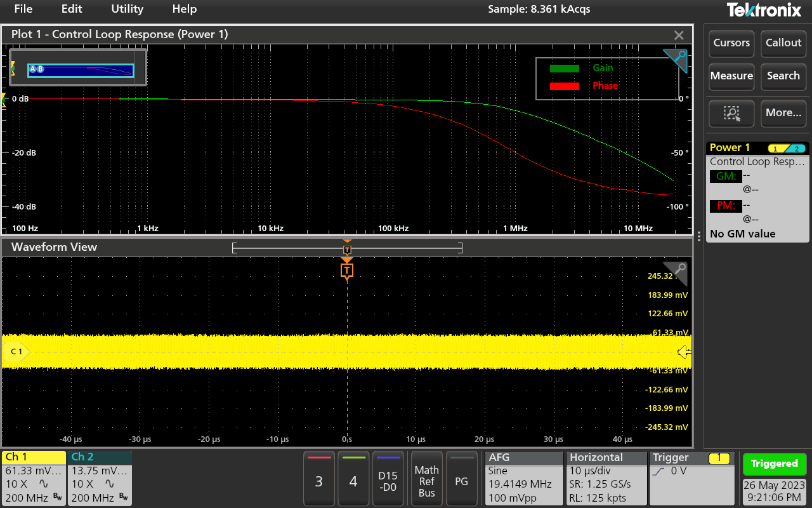Open the Utility menu

127,9
